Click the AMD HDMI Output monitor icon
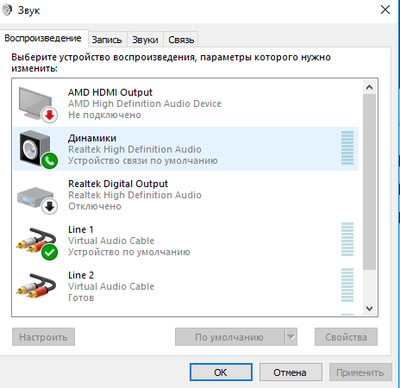400x388 pixels. (x=37, y=104)
